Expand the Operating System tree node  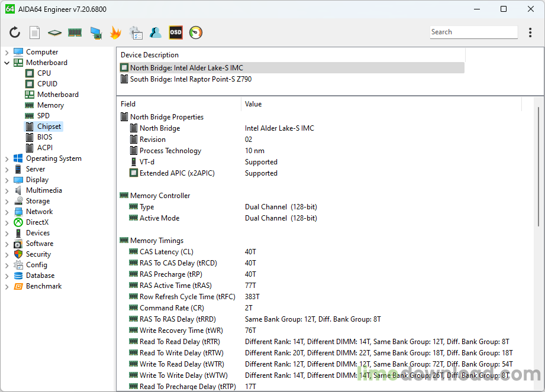(7, 158)
